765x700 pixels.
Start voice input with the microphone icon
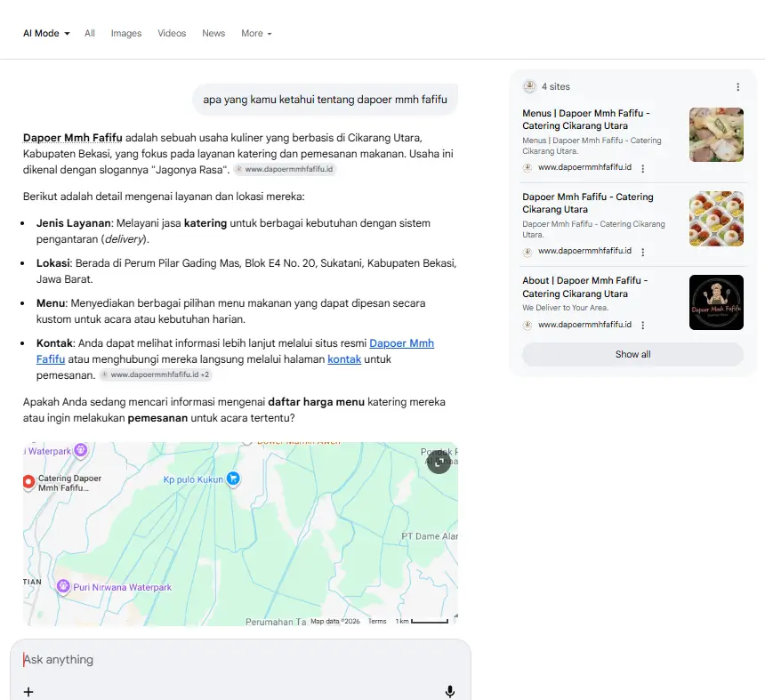point(450,691)
